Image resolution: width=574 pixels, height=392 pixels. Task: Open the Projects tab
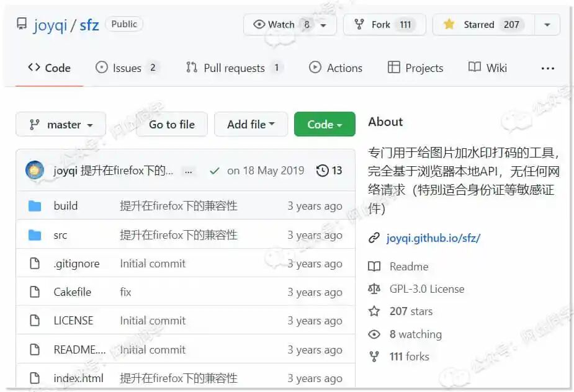415,68
